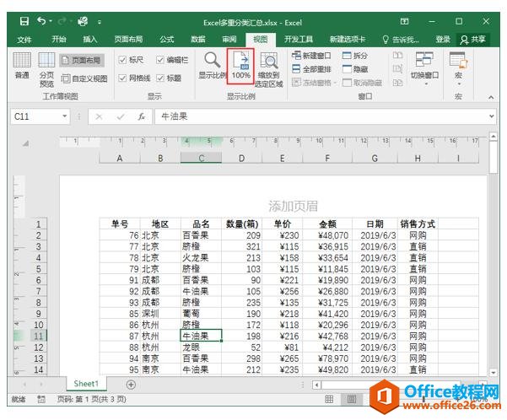Select the 普通 normal view icon
The width and height of the screenshot is (507, 420).
click(x=22, y=66)
